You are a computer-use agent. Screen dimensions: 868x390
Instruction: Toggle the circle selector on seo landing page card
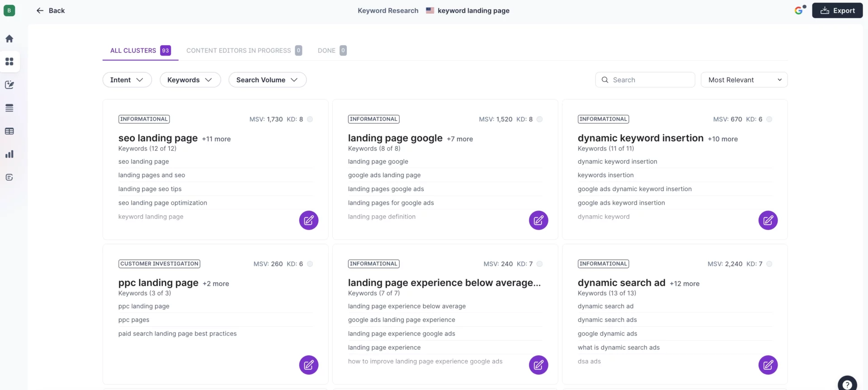[310, 119]
